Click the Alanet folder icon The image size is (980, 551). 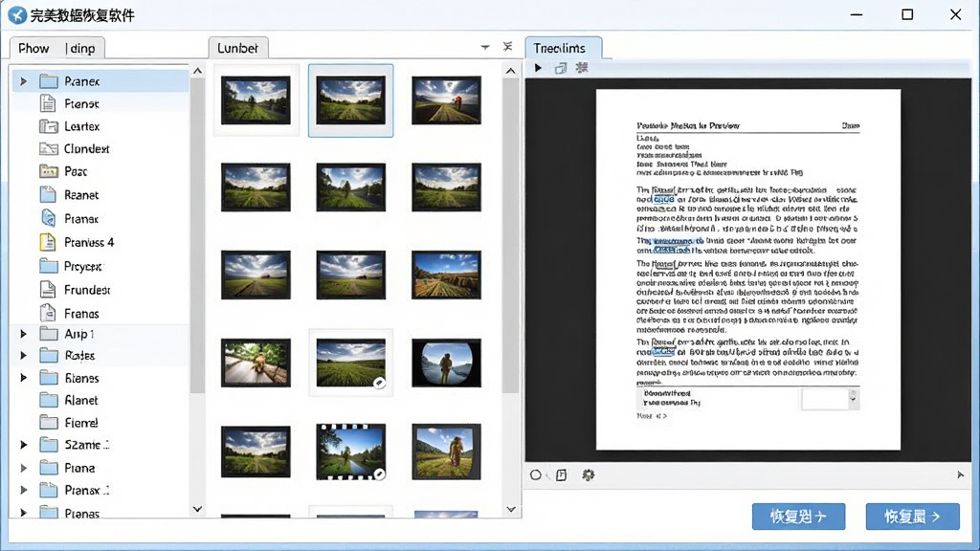48,400
